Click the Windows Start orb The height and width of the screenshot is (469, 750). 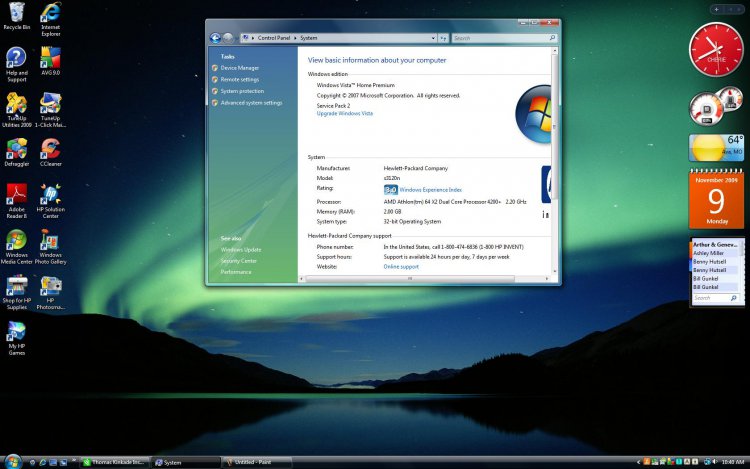click(x=12, y=462)
